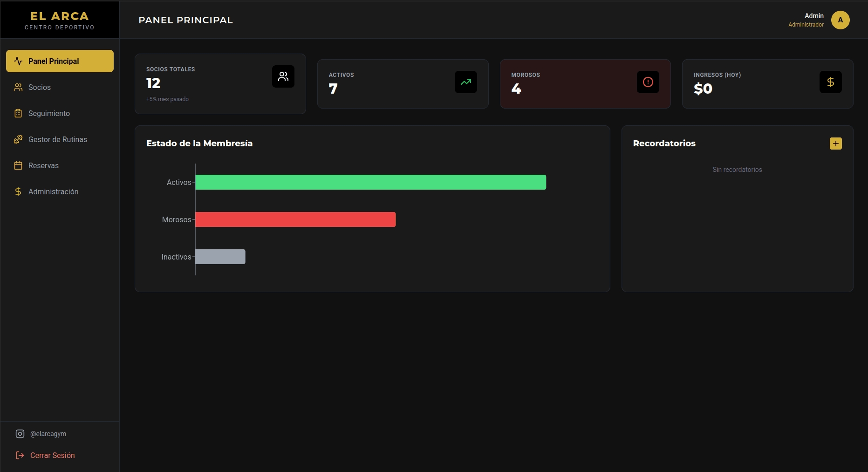Click Cerrar Sesión to log out

click(x=52, y=455)
